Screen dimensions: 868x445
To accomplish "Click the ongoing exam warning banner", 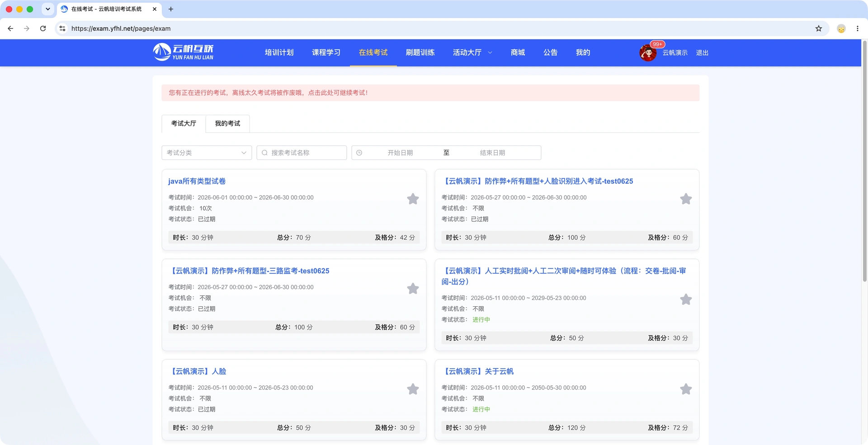I will [x=430, y=93].
